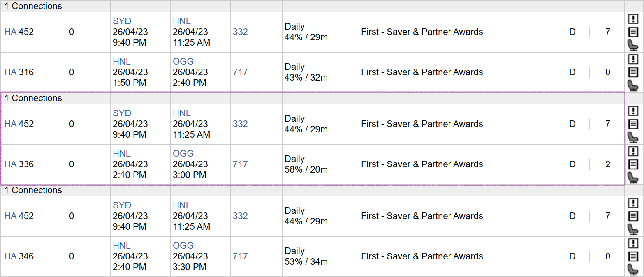Open the seat map icon for HA 316
This screenshot has height=277, width=644.
click(633, 85)
